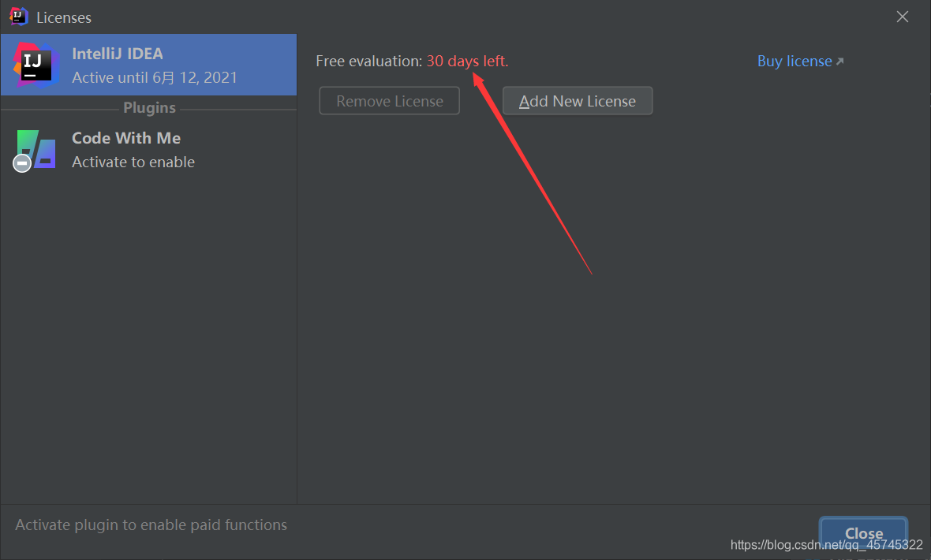Click the Remove License button
Image resolution: width=931 pixels, height=560 pixels.
pyautogui.click(x=390, y=101)
